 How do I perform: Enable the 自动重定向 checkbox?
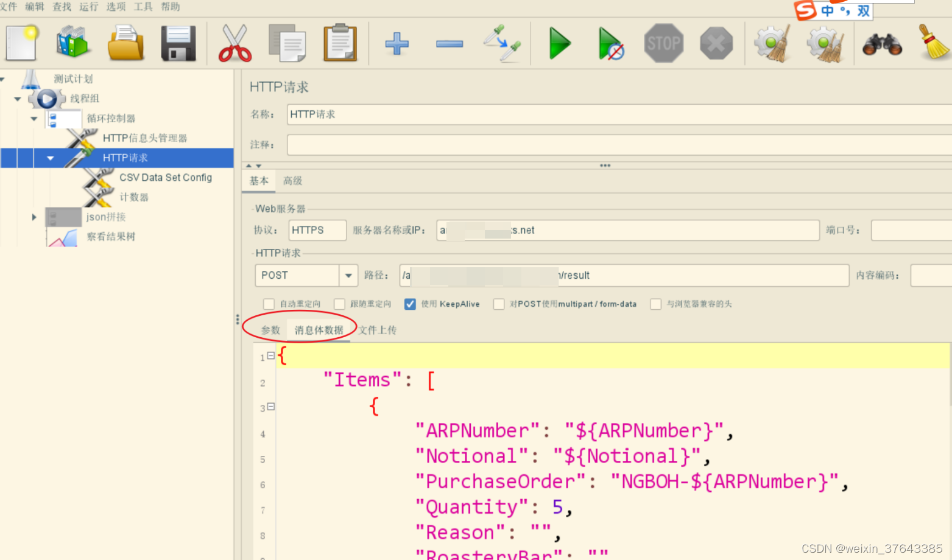pyautogui.click(x=269, y=304)
